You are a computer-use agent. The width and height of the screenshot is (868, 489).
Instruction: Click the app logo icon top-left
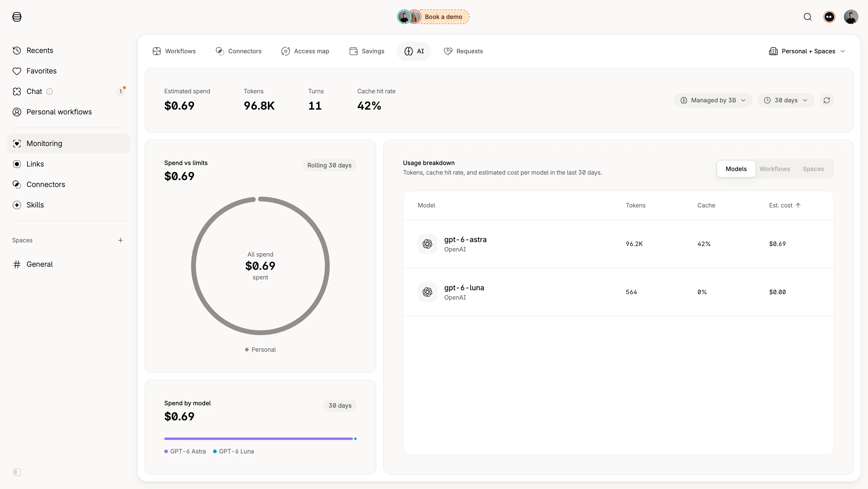[x=17, y=17]
